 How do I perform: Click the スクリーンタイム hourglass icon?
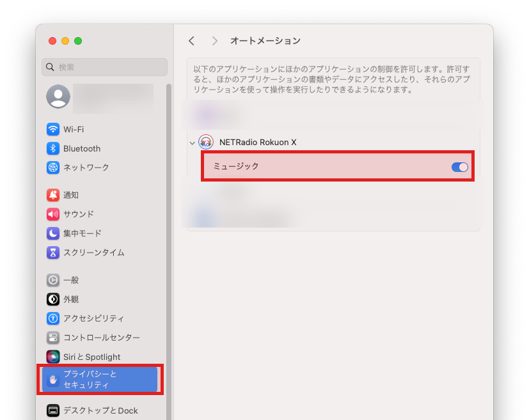(x=53, y=253)
